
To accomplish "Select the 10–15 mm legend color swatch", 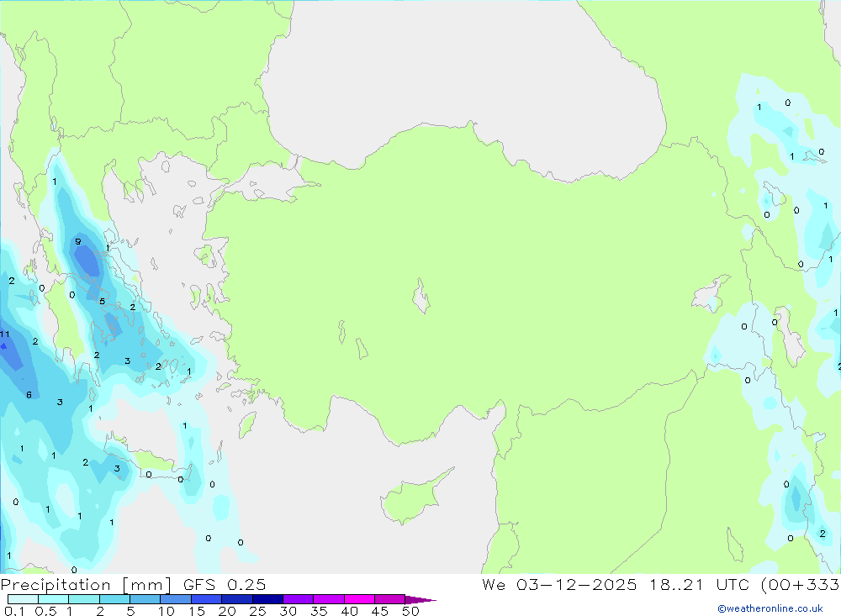I will 176,599.
